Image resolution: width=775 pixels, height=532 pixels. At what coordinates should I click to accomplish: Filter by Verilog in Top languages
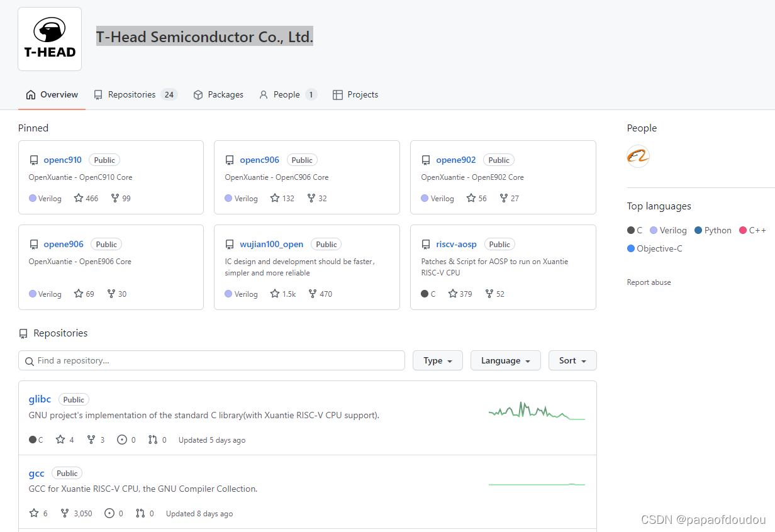point(668,230)
